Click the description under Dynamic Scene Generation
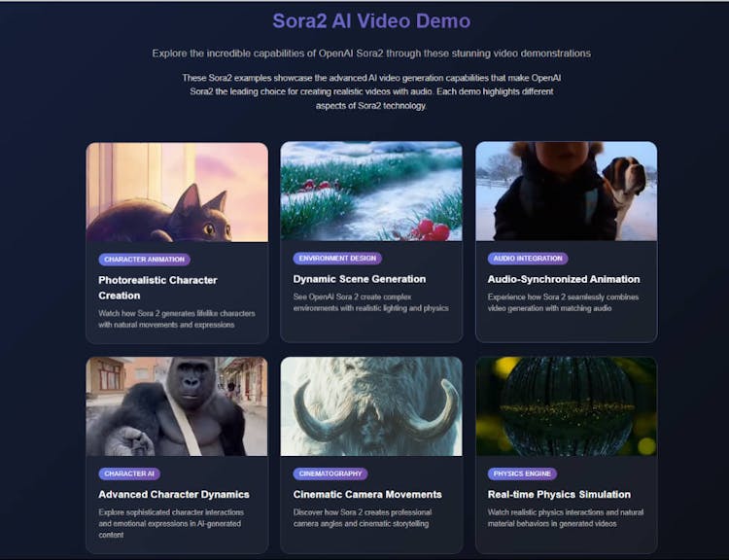This screenshot has height=560, width=729. pos(368,302)
